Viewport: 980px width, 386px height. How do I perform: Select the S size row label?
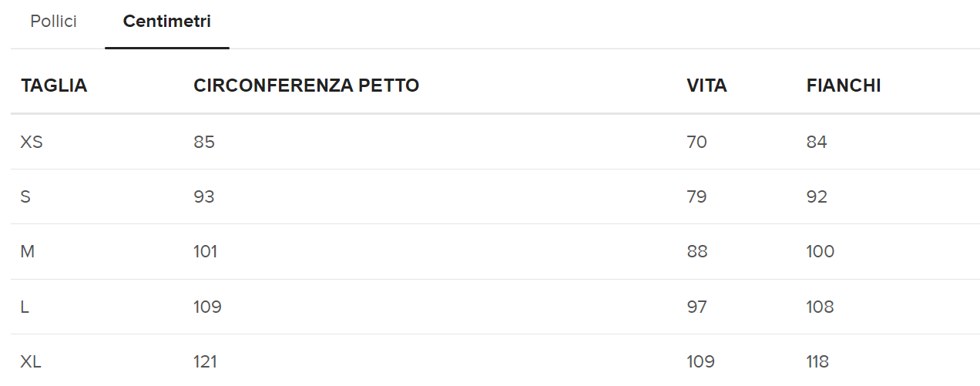[25, 196]
